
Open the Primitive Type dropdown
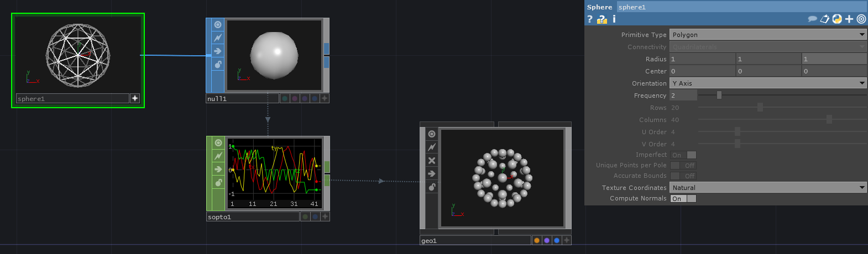(768, 35)
